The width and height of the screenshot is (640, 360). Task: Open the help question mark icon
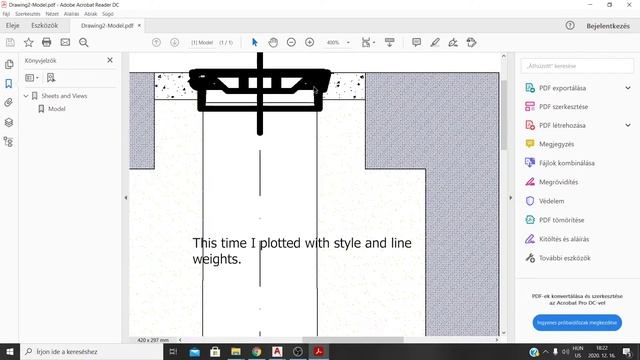(x=570, y=25)
